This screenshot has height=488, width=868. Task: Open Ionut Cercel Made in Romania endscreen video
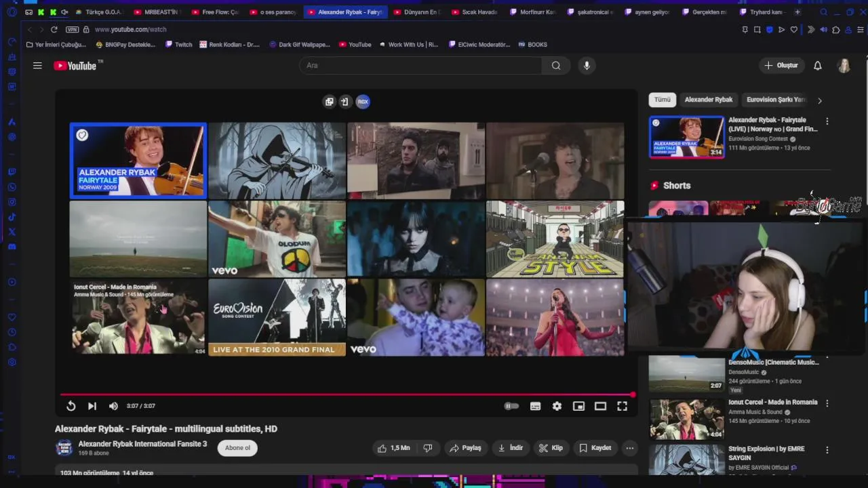(138, 317)
